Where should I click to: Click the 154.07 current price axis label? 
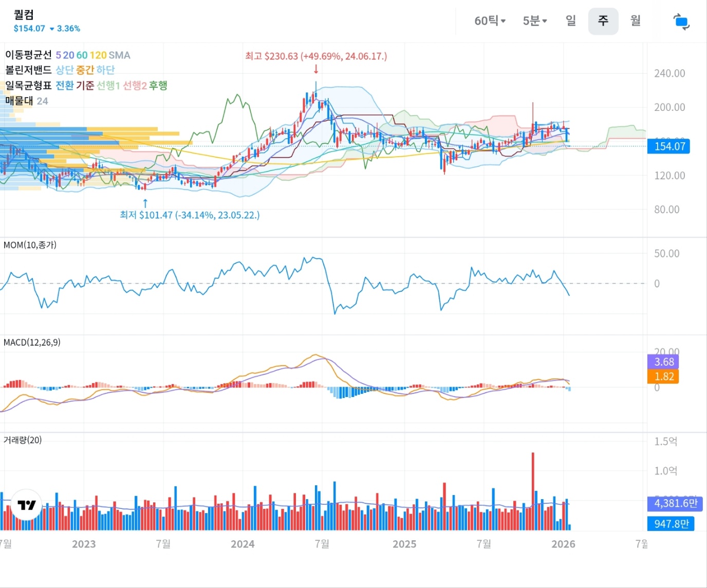coord(669,146)
